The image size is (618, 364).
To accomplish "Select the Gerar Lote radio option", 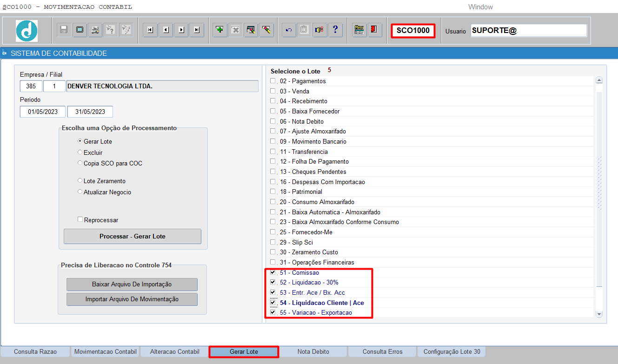I will [80, 141].
